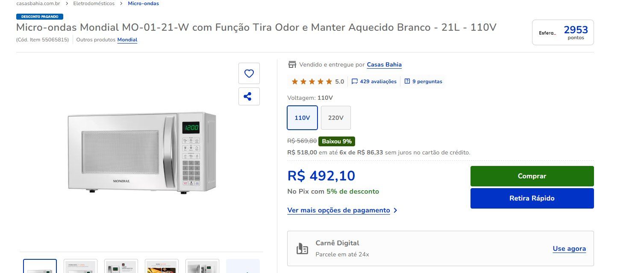Go to Eletrodomésticos breadcrumb
644x273 pixels.
pyautogui.click(x=94, y=3)
